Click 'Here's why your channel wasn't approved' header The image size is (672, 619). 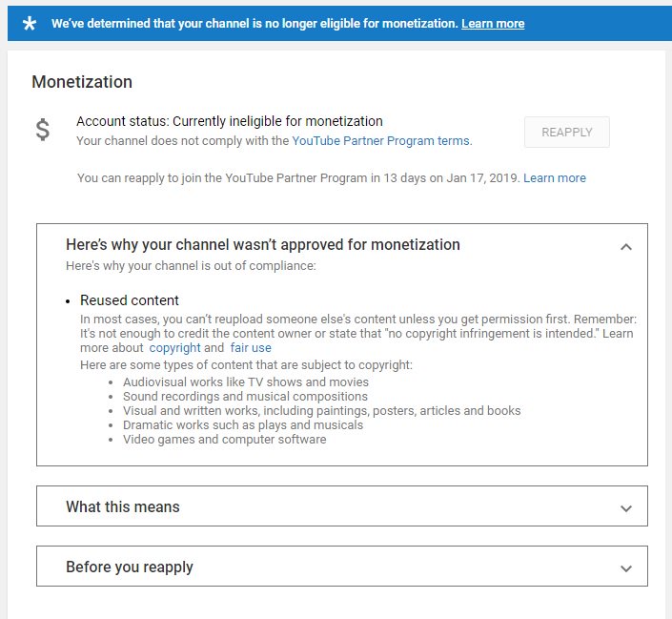(263, 244)
